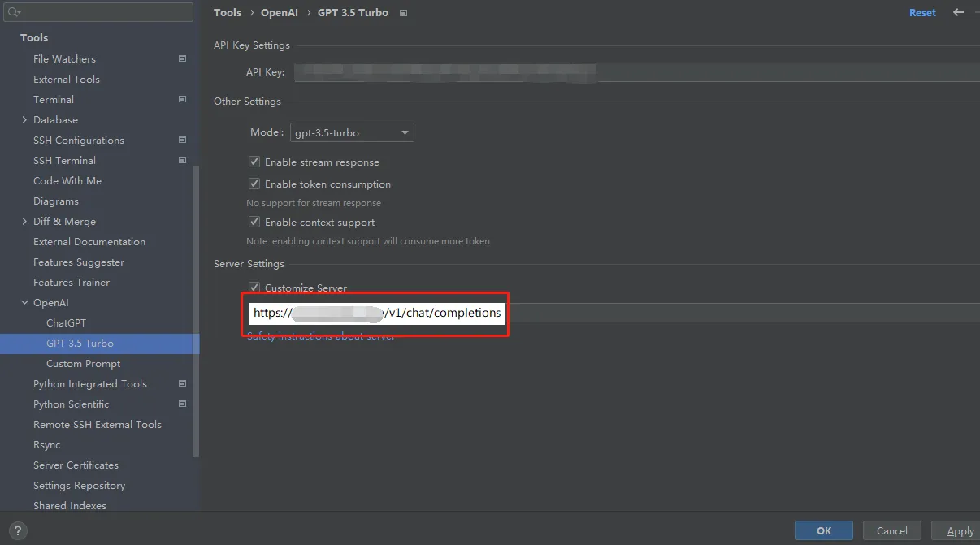Open help with the question mark icon
The width and height of the screenshot is (980, 545).
(16, 530)
